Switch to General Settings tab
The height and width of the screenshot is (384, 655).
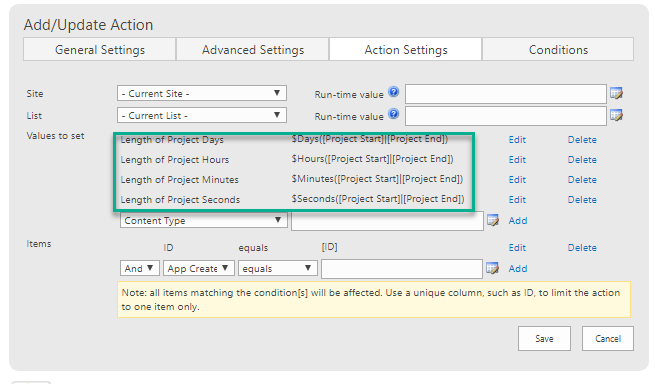(x=100, y=50)
